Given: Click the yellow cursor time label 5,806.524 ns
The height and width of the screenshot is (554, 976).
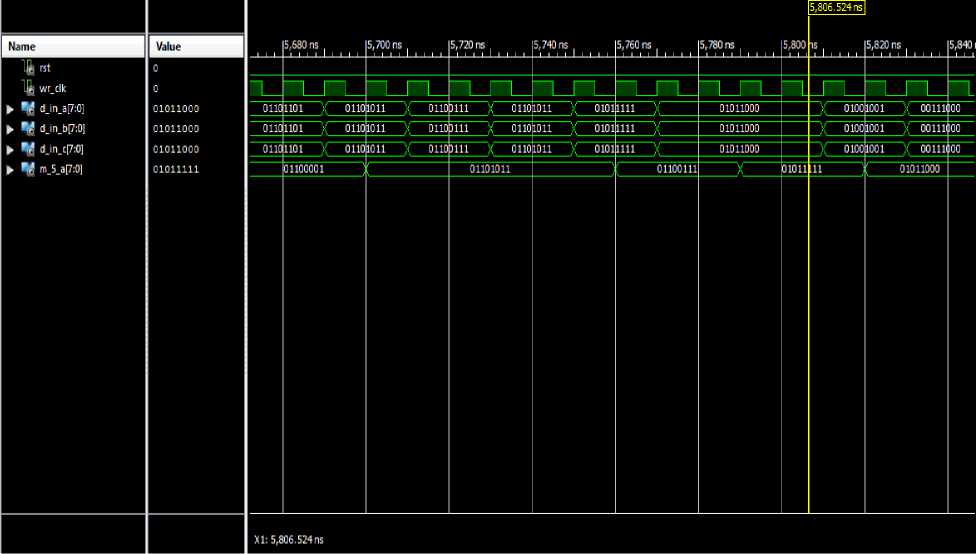Looking at the screenshot, I should click(837, 7).
